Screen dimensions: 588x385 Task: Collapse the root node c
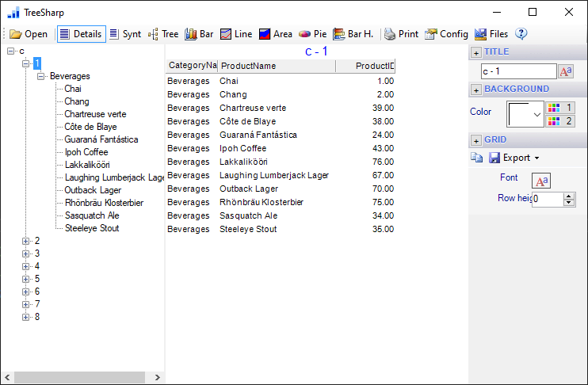click(x=10, y=51)
